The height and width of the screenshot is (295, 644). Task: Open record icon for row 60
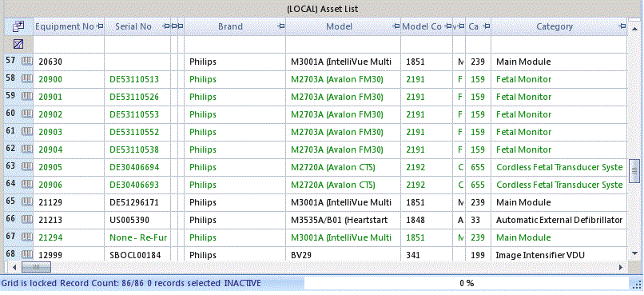tap(27, 114)
